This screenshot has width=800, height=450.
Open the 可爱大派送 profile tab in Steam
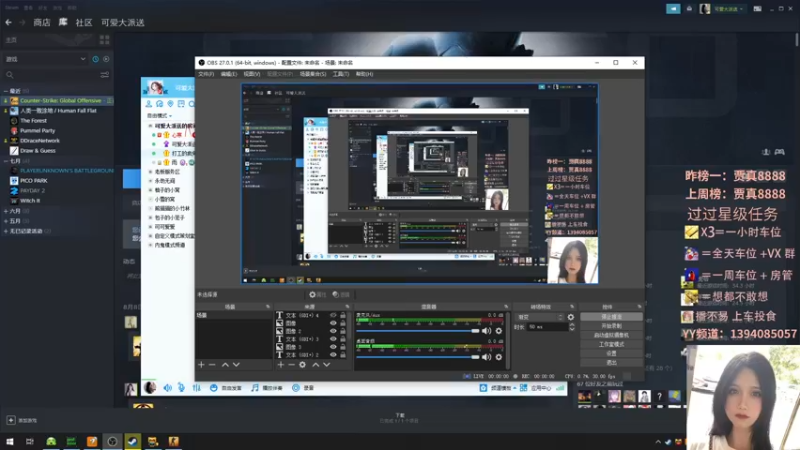coord(122,22)
